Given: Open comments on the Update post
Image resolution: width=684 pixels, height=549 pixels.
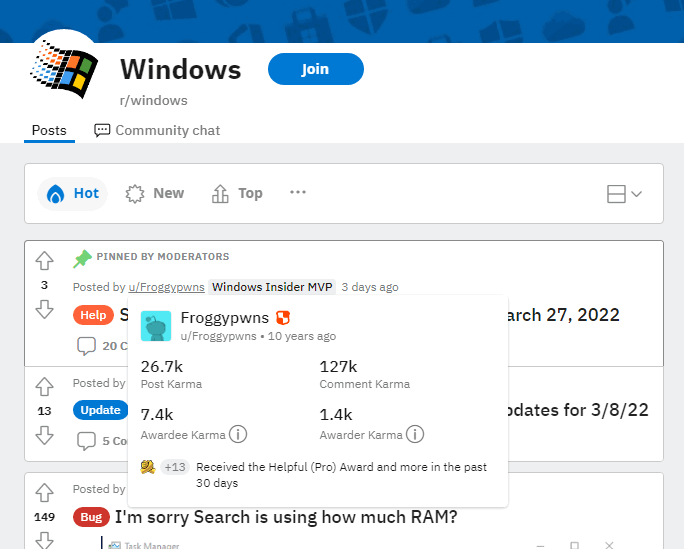Looking at the screenshot, I should click(103, 441).
